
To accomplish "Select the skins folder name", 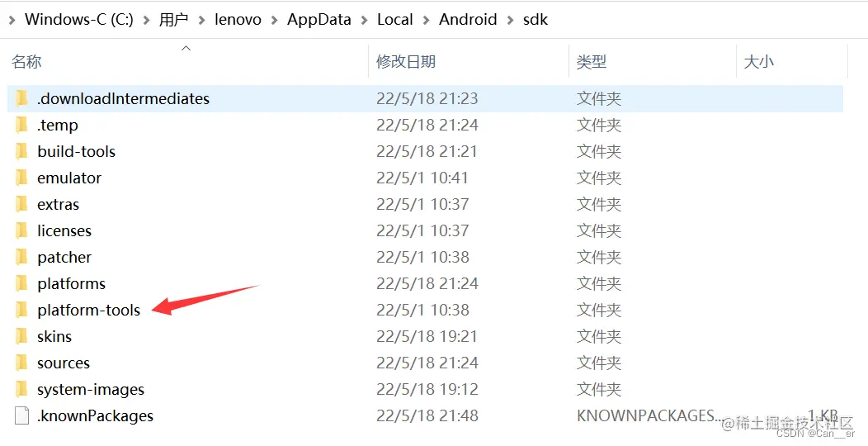I will [54, 336].
